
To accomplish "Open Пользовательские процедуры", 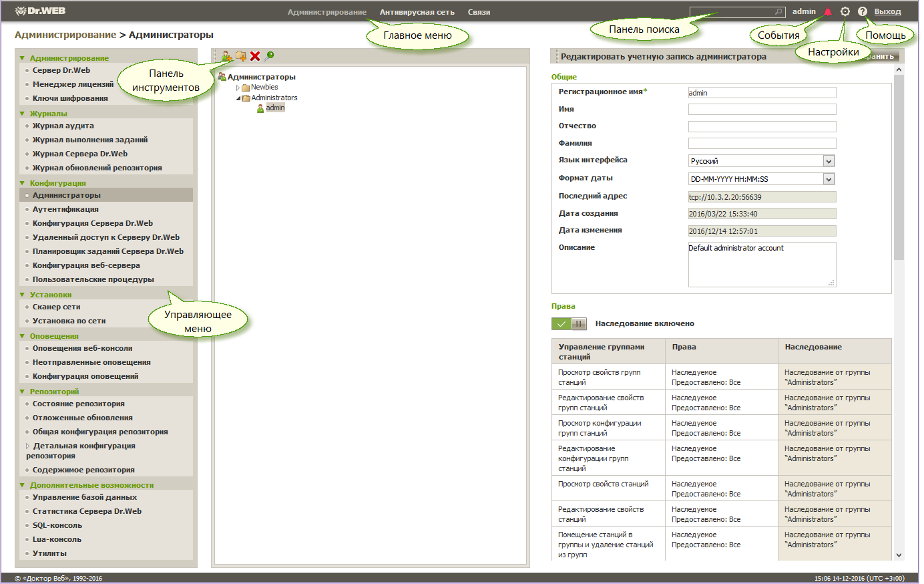I will tap(93, 279).
